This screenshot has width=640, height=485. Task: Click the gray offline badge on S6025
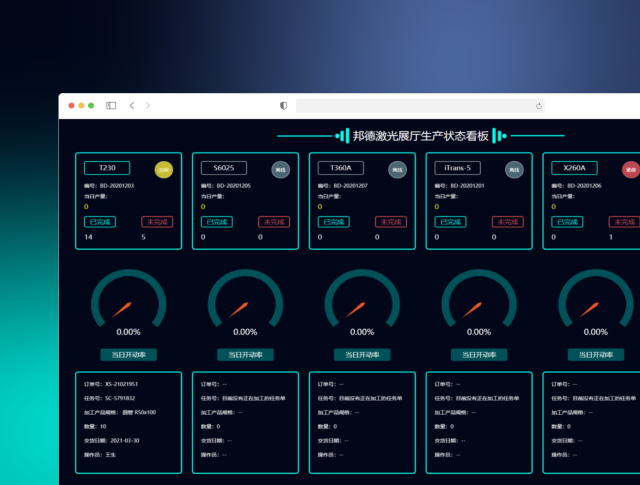point(280,170)
